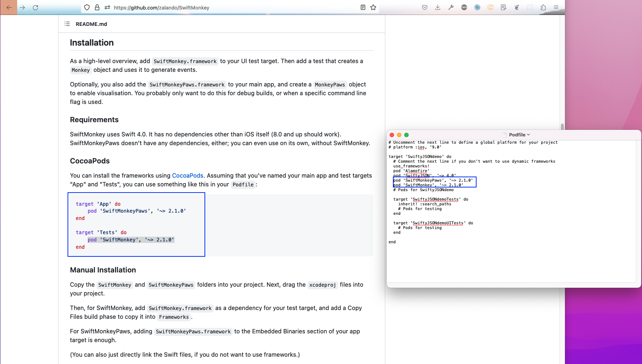Viewport: 642px width, 364px height.
Task: Click the GNOME footprint extension icon
Action: click(x=517, y=7)
